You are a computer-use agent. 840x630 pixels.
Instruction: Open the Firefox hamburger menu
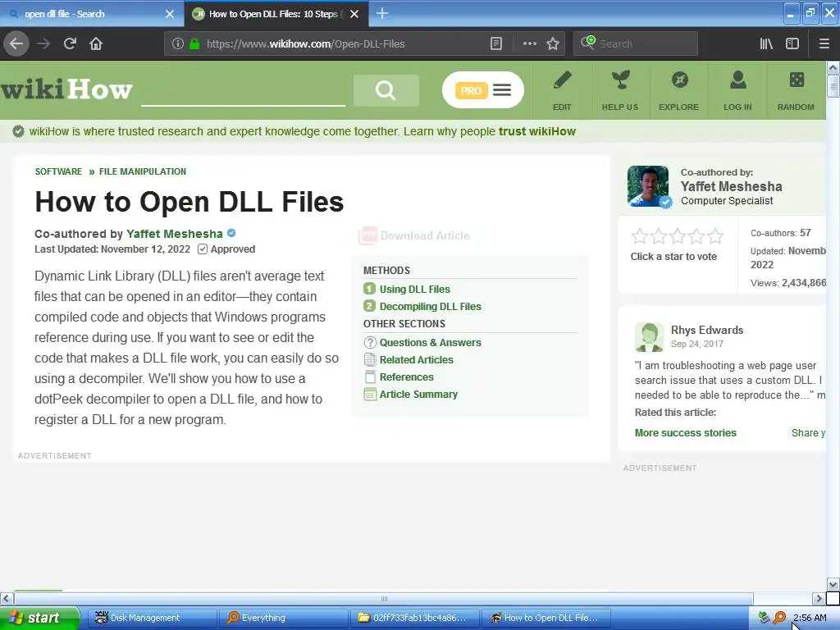824,44
